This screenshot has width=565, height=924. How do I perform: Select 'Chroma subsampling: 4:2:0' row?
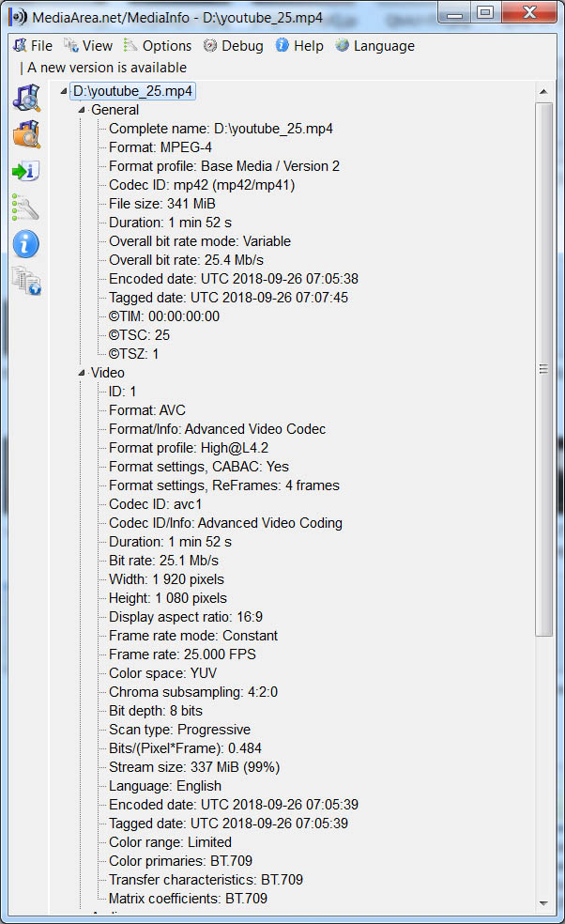tap(192, 692)
